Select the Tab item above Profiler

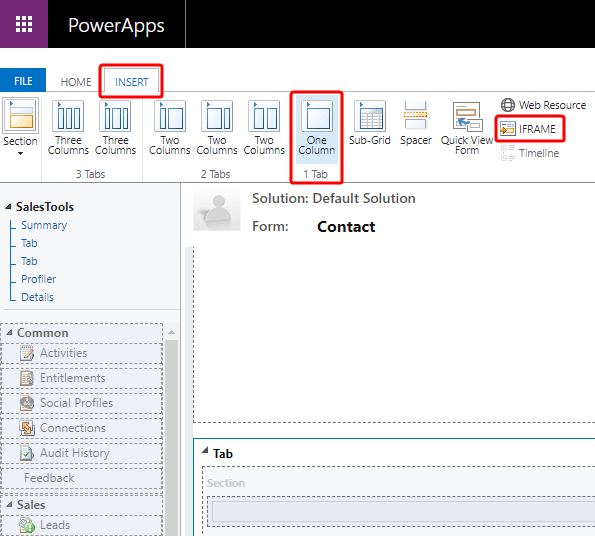pos(29,261)
